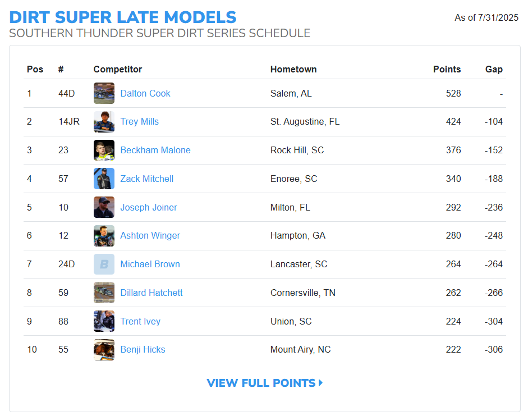Open Dillard Hatchett's car thumbnail

pyautogui.click(x=104, y=293)
